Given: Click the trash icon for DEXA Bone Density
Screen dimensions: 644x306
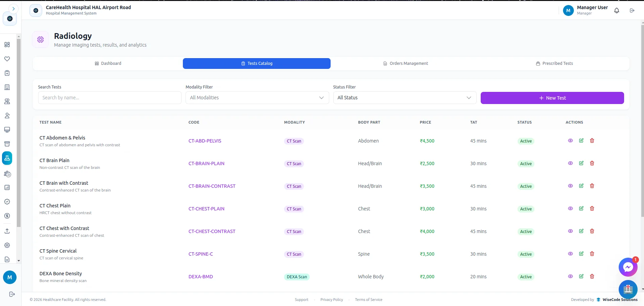Looking at the screenshot, I should (x=592, y=276).
